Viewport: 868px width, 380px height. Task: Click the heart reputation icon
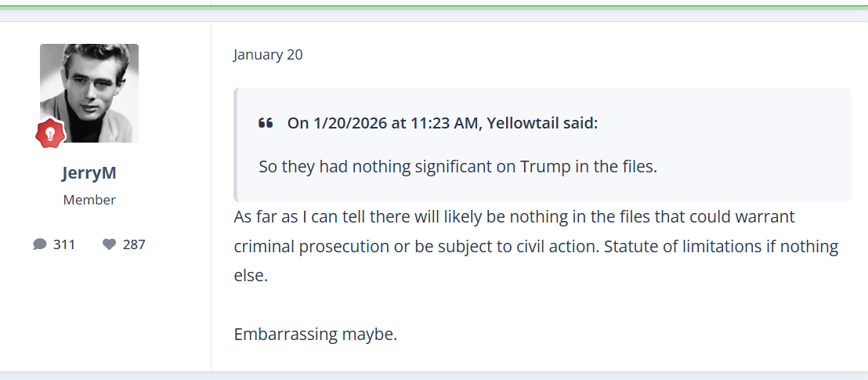coord(109,244)
